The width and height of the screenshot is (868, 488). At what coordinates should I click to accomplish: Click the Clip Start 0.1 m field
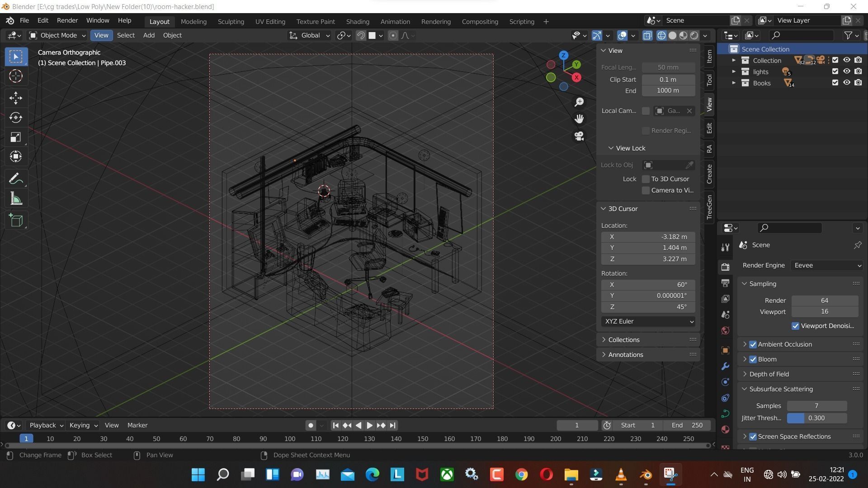tap(668, 80)
